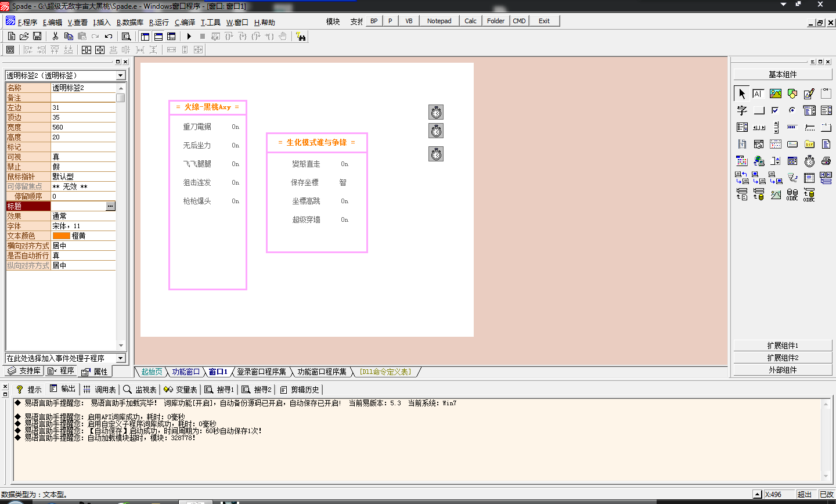Select the 鼠标指针 property value 默认型
The height and width of the screenshot is (504, 836).
click(x=83, y=177)
